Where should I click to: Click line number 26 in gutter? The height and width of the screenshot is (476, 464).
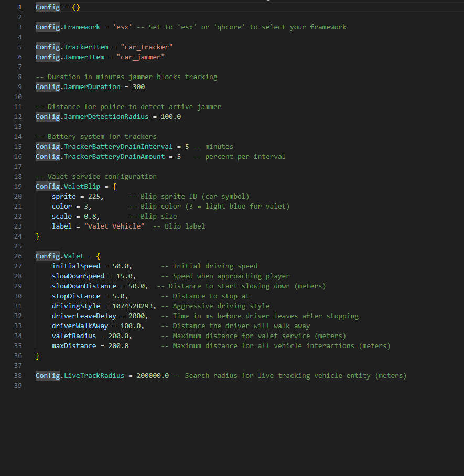(18, 256)
